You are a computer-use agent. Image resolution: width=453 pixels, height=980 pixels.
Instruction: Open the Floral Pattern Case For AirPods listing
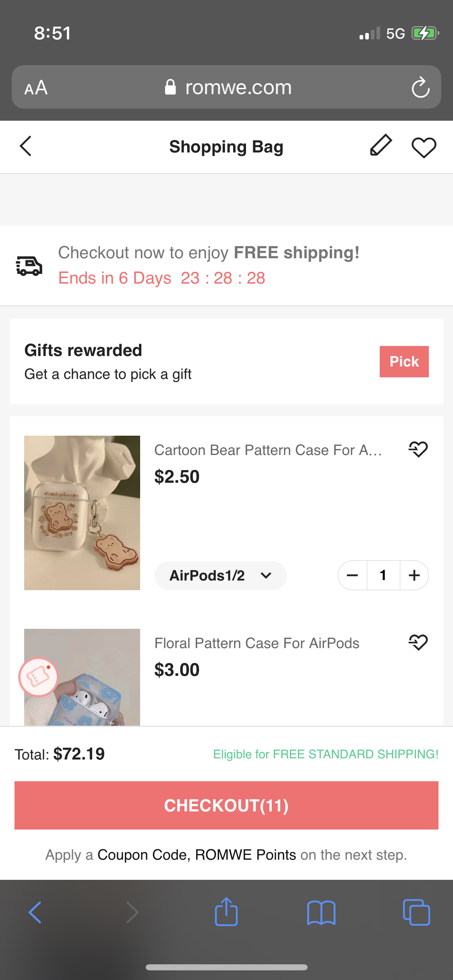coord(256,643)
